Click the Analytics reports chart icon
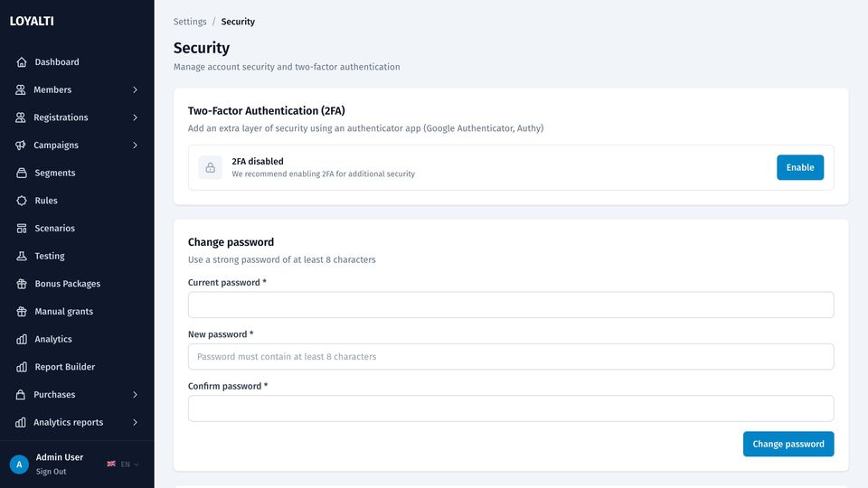Image resolution: width=868 pixels, height=488 pixels. point(21,422)
